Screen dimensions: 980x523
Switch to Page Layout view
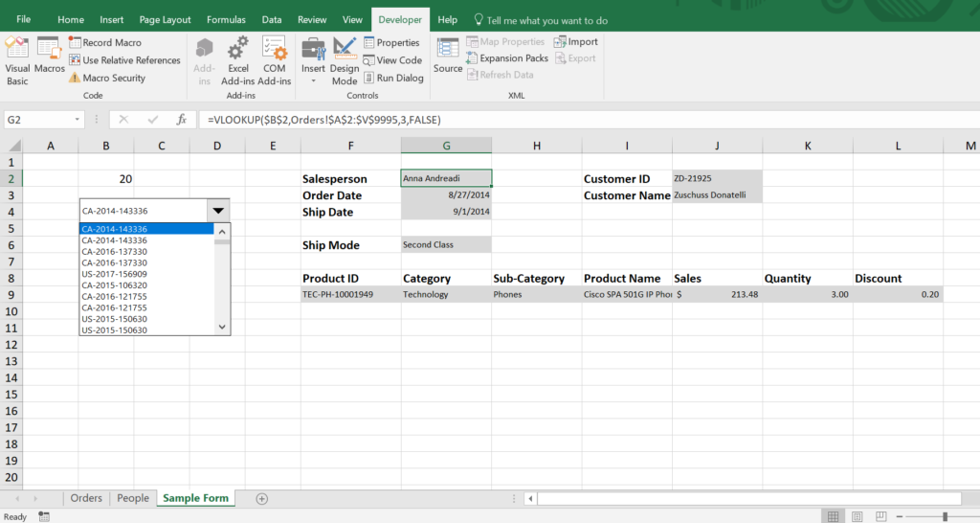coord(857,516)
